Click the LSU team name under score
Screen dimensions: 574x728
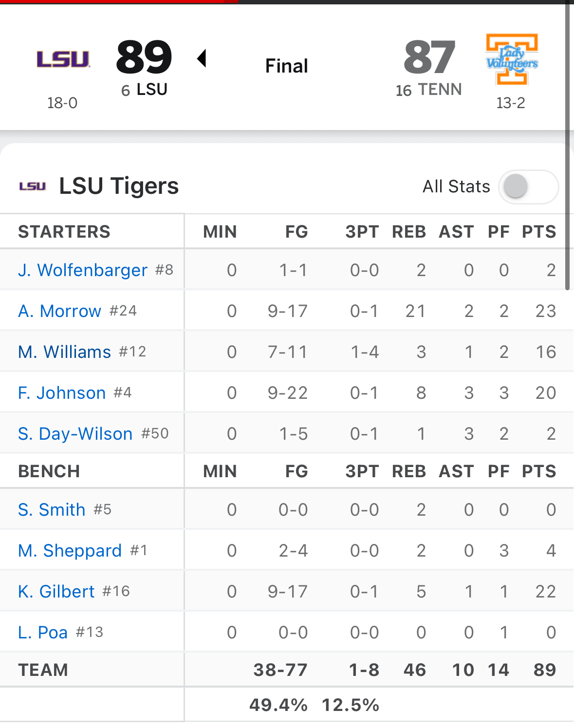click(152, 90)
